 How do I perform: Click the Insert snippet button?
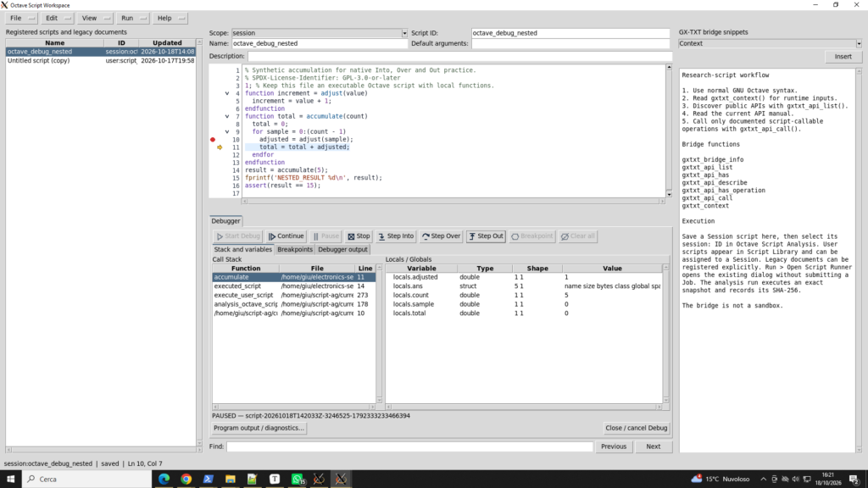click(843, 57)
